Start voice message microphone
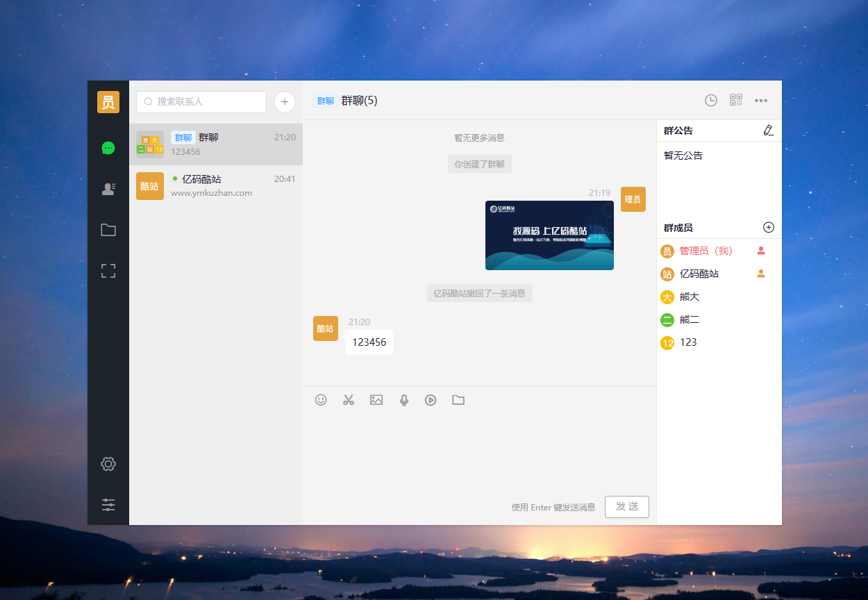Screen dimensions: 868x600 (404, 400)
